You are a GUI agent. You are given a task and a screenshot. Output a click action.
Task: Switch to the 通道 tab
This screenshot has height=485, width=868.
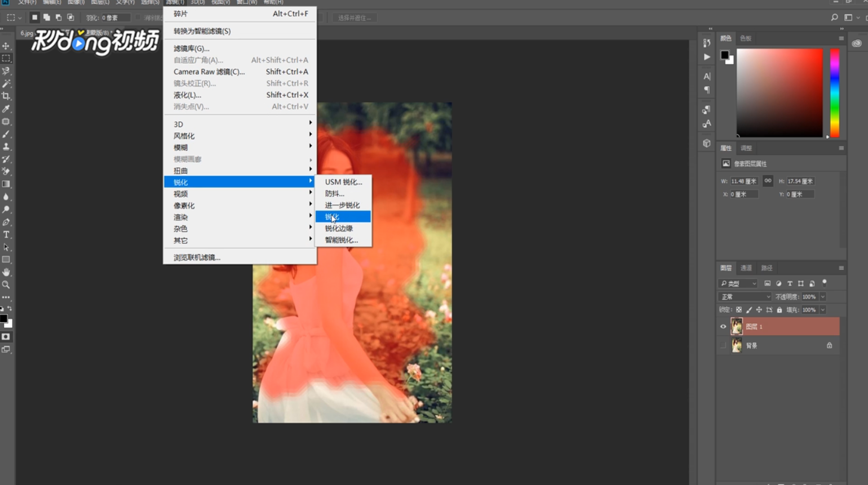[x=746, y=268]
